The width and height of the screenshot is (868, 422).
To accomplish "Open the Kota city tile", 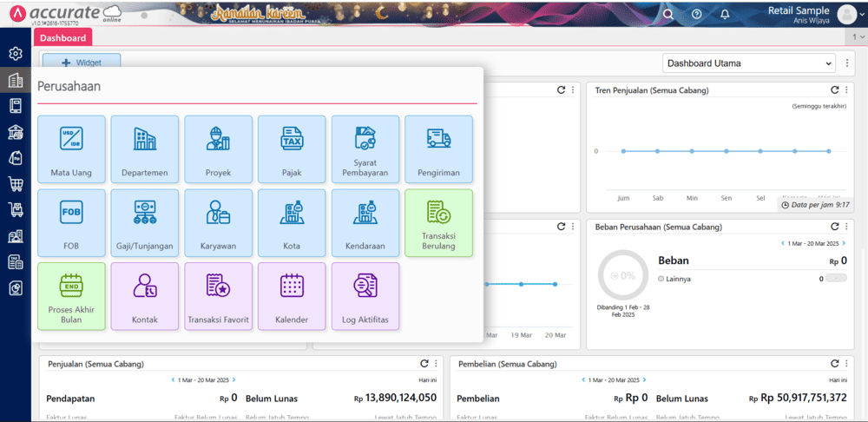I will (x=292, y=222).
